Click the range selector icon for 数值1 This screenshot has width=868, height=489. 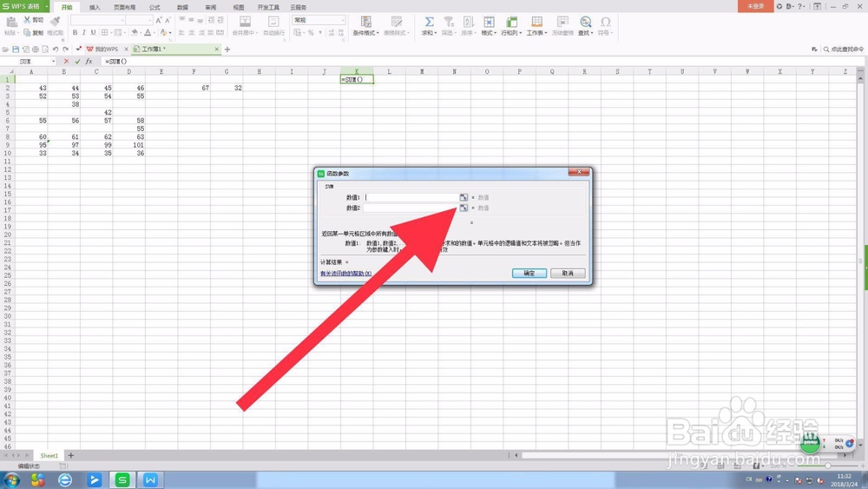[x=464, y=197]
